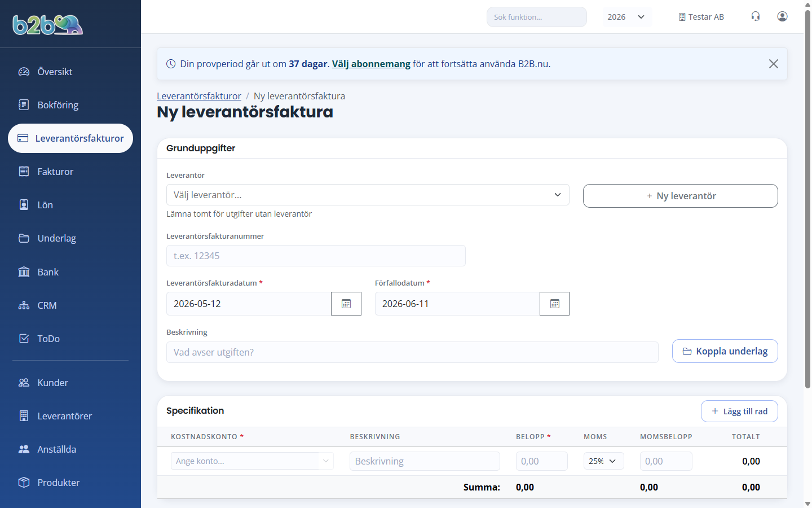812x508 pixels.
Task: Click the Kunder people icon
Action: click(24, 383)
